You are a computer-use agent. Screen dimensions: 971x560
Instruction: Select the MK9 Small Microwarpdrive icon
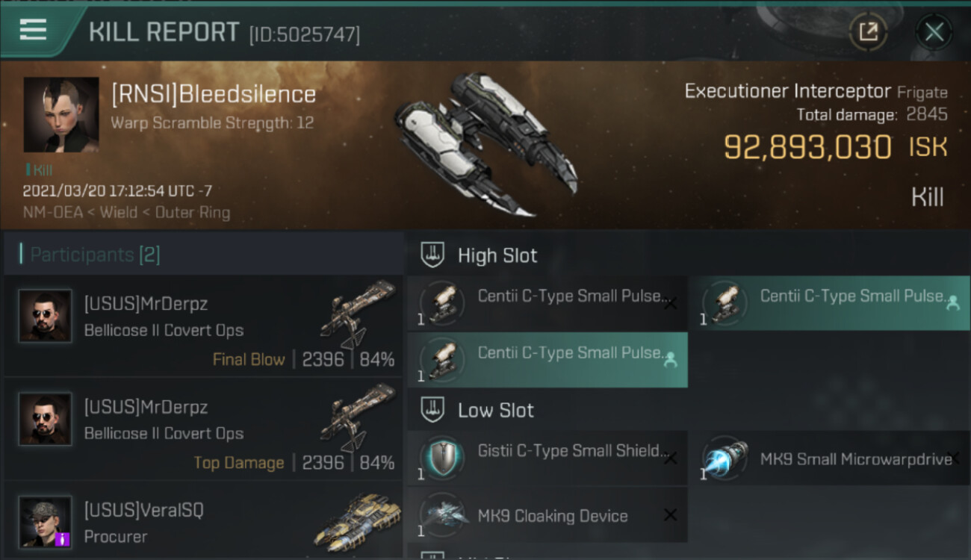(x=725, y=457)
